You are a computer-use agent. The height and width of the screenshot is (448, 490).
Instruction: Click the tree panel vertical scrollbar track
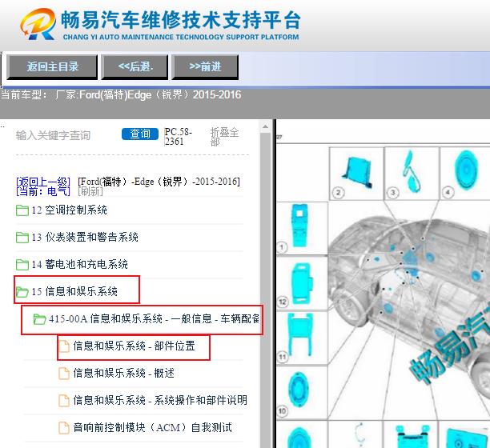265,290
